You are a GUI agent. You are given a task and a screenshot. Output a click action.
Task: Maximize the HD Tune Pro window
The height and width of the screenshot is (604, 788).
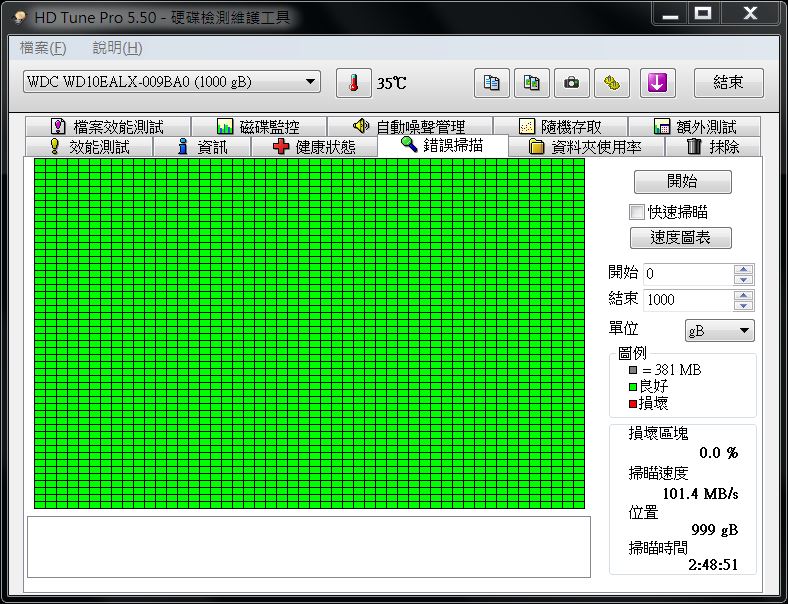click(703, 14)
